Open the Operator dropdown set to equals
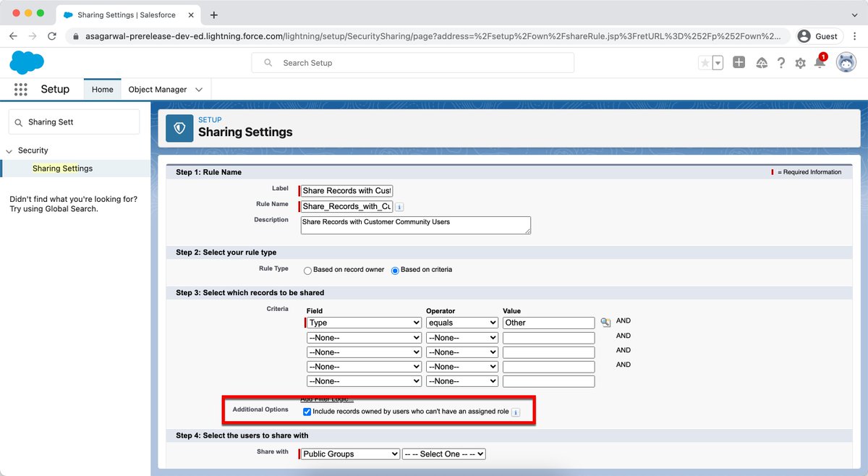The image size is (868, 476). tap(462, 323)
